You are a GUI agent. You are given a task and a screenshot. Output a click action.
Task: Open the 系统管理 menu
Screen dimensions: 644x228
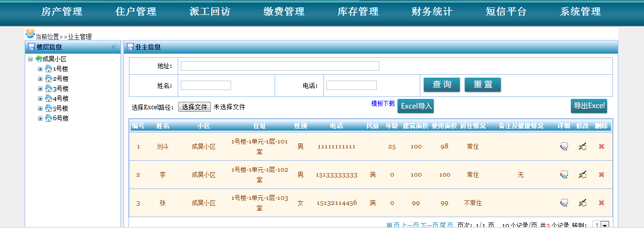pyautogui.click(x=580, y=12)
